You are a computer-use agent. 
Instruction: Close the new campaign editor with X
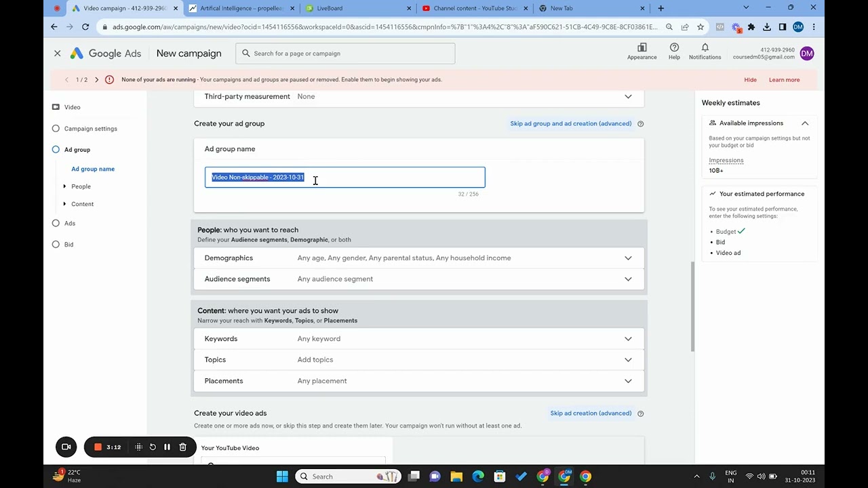[58, 54]
